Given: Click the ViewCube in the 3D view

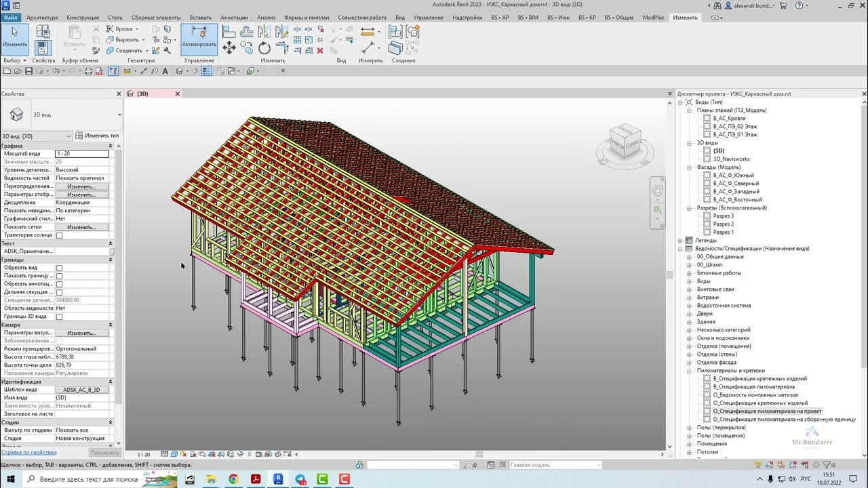Looking at the screenshot, I should [625, 143].
